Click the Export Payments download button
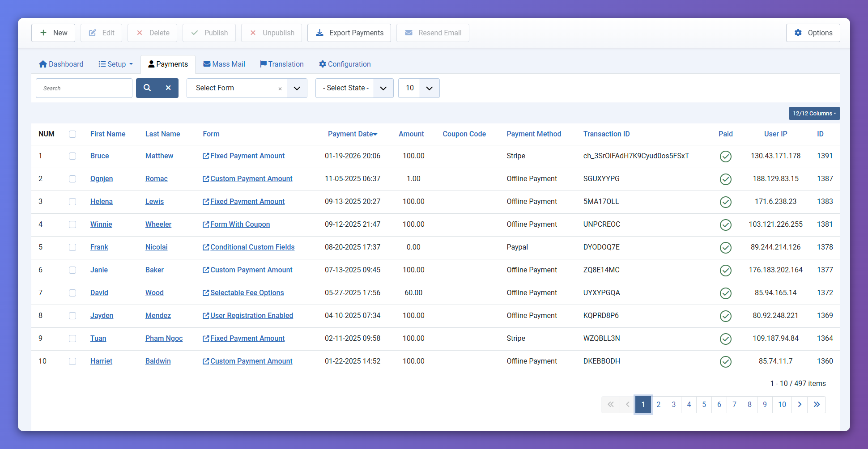 pyautogui.click(x=349, y=33)
